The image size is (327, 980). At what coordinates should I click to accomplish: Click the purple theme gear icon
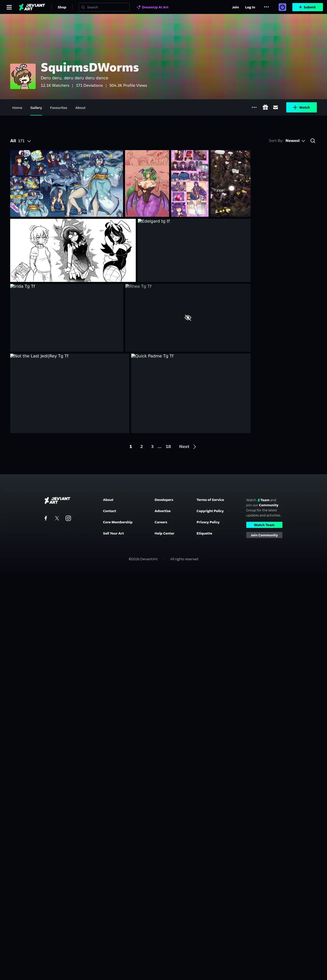pyautogui.click(x=282, y=7)
